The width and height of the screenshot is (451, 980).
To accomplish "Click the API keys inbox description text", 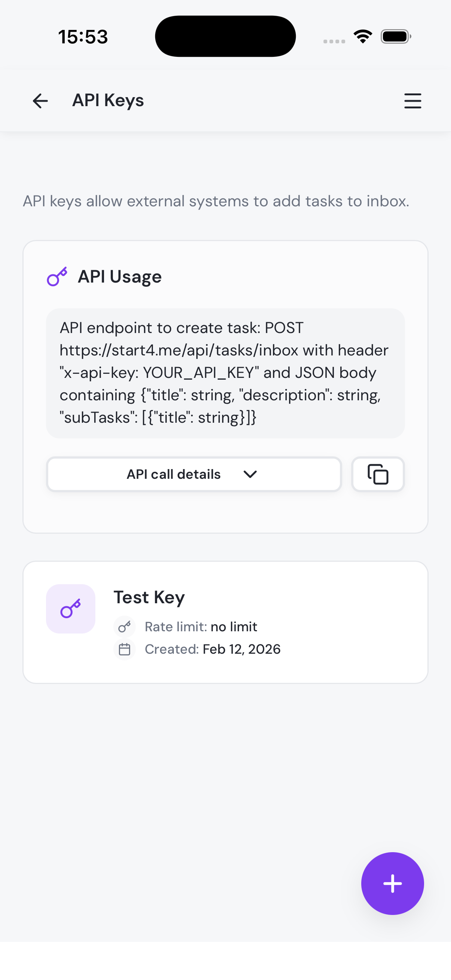I will 216,201.
